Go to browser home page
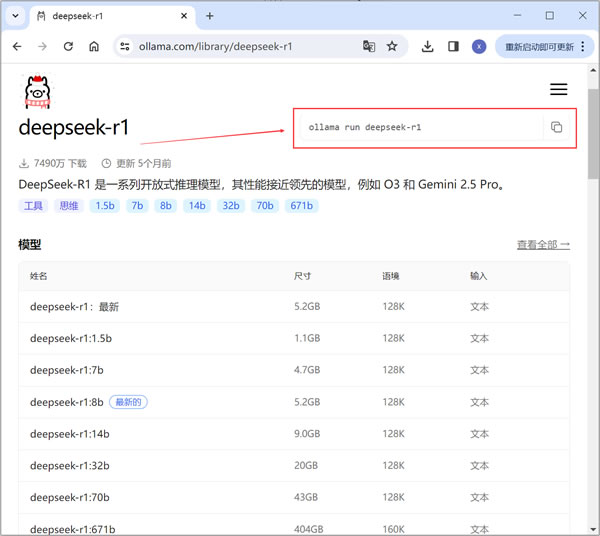The width and height of the screenshot is (600, 536). click(x=94, y=46)
